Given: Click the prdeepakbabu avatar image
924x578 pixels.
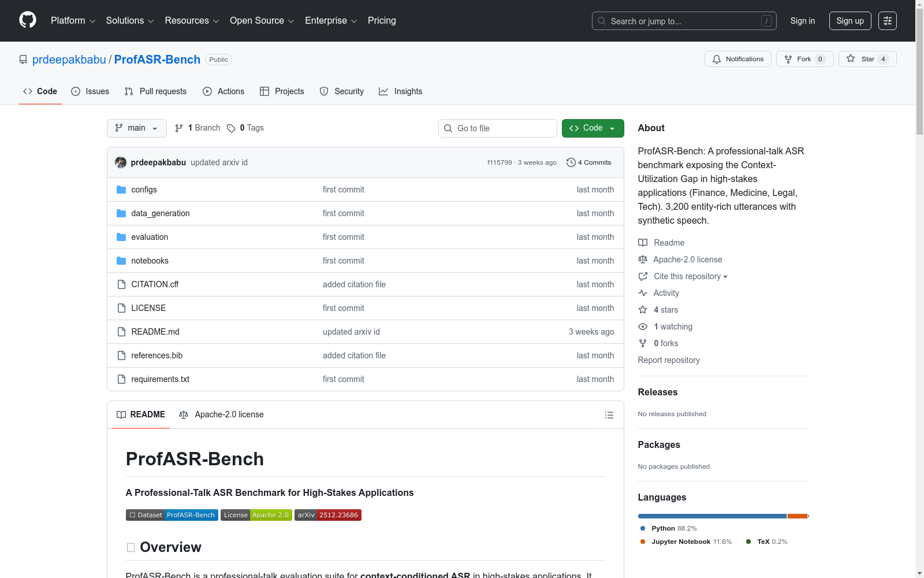Looking at the screenshot, I should (x=121, y=162).
